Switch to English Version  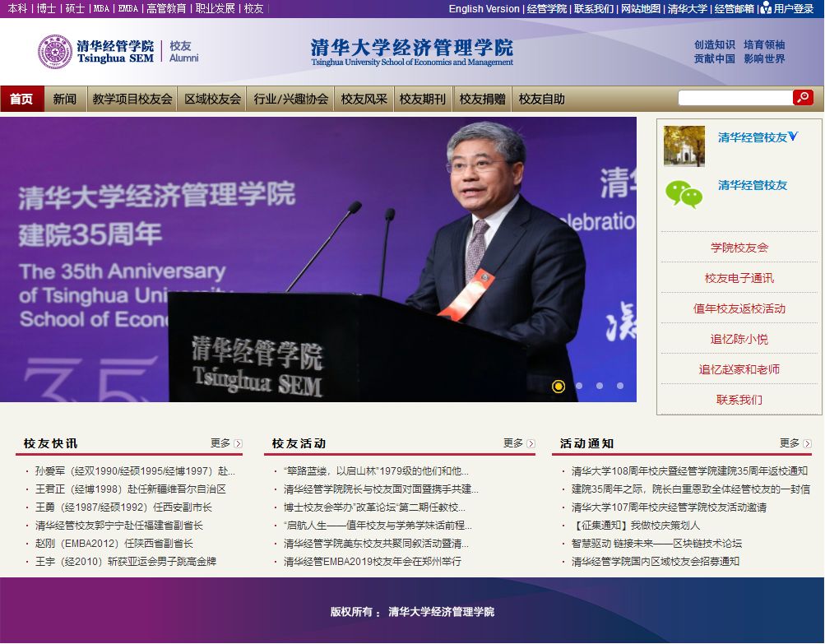(484, 8)
